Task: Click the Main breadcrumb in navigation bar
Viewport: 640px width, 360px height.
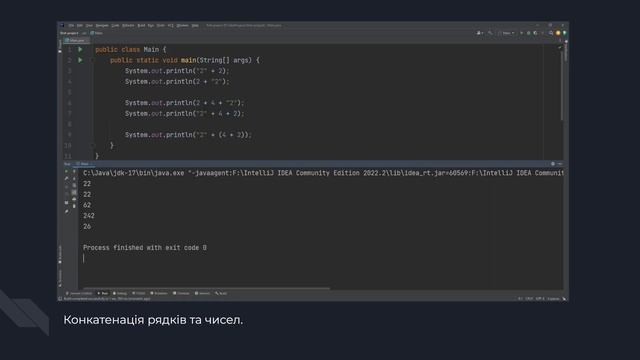Action: coord(96,33)
